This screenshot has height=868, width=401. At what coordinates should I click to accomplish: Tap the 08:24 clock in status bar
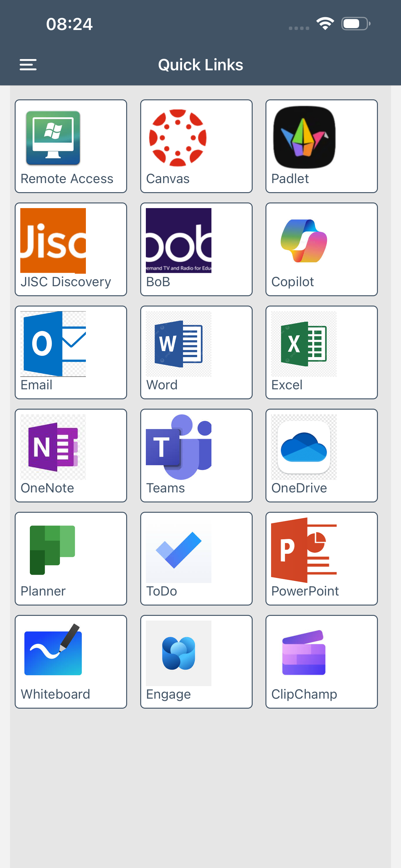(69, 24)
